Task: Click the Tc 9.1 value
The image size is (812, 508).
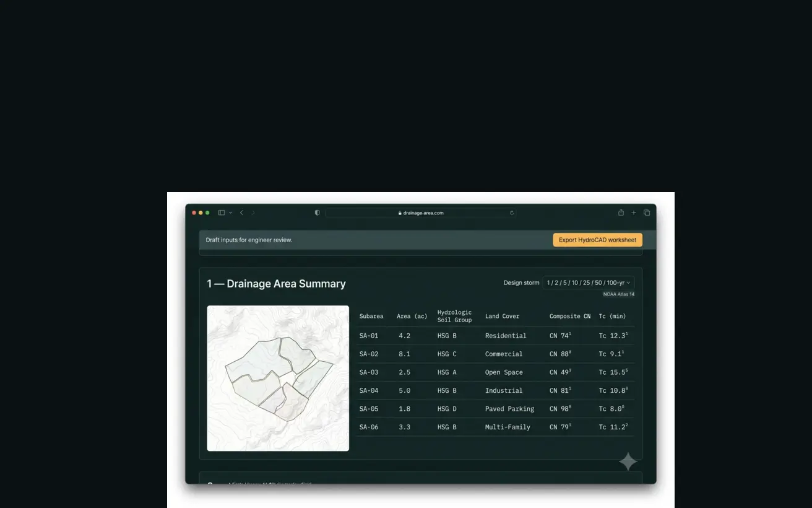Action: point(611,353)
